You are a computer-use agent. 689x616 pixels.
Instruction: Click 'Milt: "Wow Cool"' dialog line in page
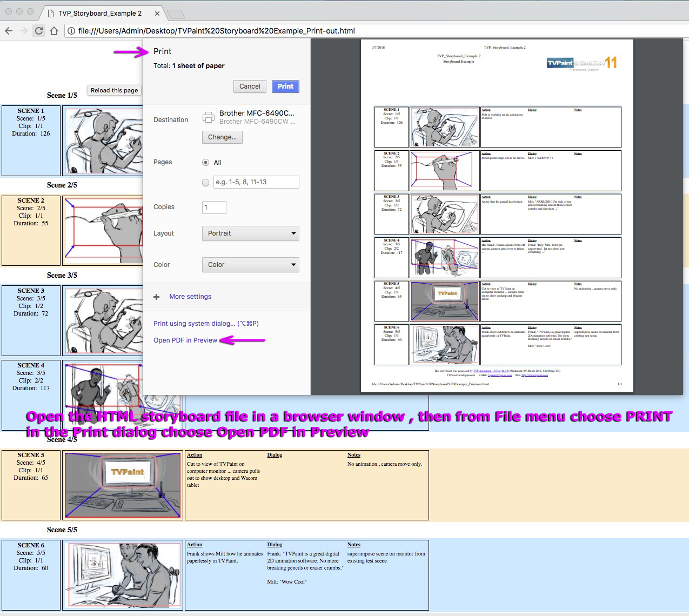287,582
